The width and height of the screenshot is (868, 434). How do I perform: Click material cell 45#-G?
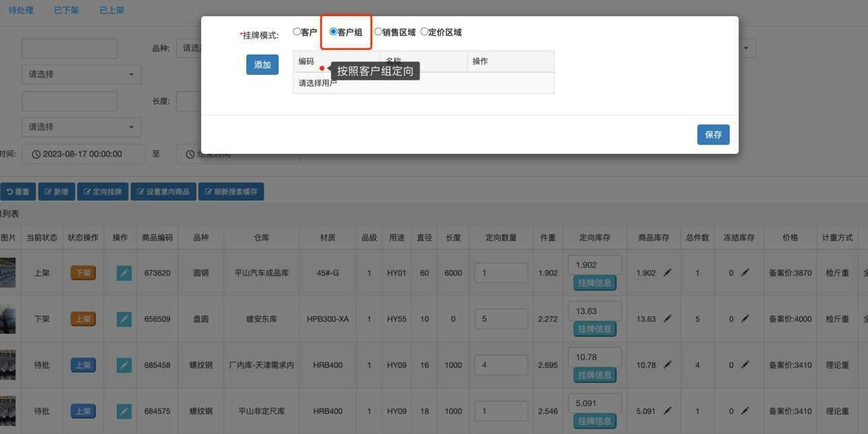coord(328,273)
